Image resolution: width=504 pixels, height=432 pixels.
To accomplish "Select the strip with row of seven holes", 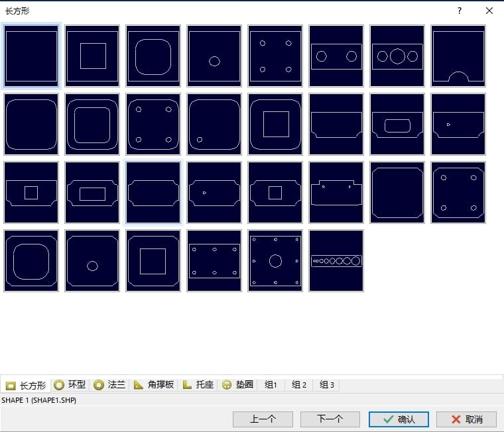I will point(336,261).
